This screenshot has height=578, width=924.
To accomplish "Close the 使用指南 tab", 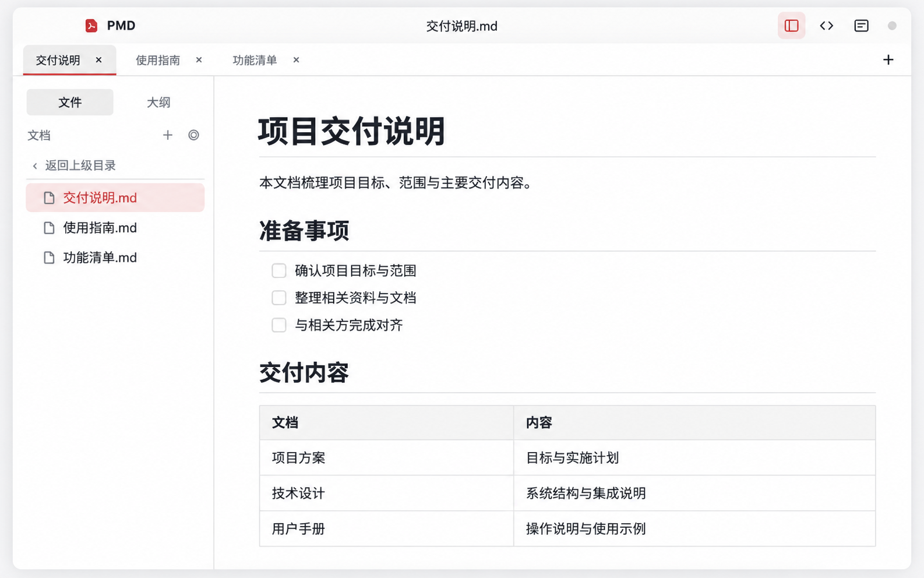I will 199,60.
